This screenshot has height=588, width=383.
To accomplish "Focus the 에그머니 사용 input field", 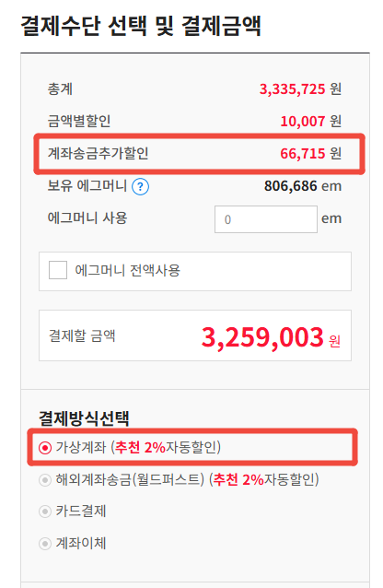I will [266, 219].
